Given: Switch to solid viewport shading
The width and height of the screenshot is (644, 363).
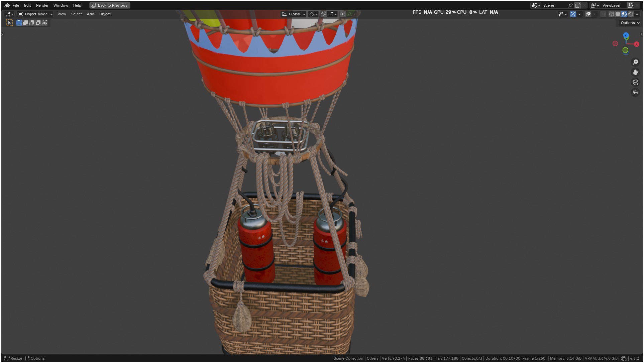Looking at the screenshot, I should click(618, 14).
